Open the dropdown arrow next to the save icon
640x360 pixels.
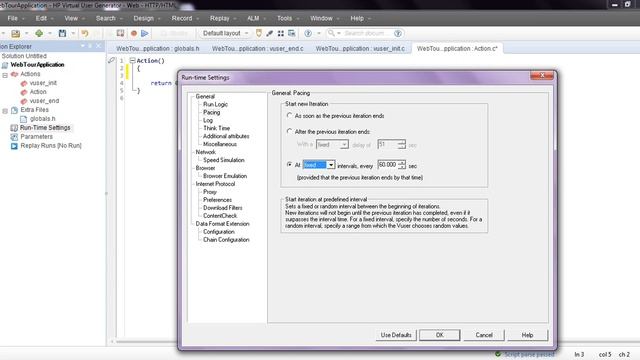coord(73,33)
